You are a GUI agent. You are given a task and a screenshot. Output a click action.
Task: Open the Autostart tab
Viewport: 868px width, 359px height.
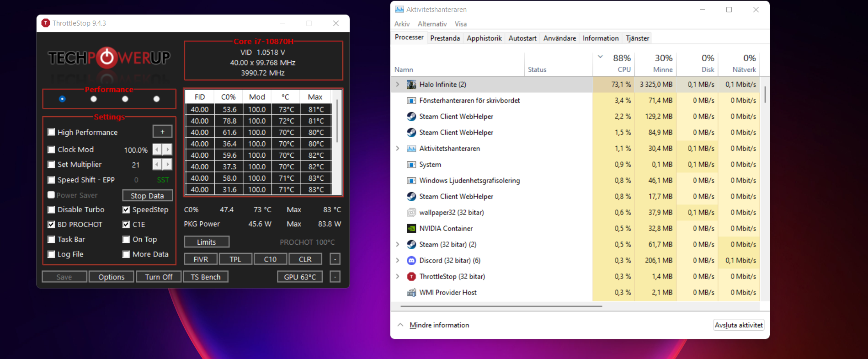click(x=522, y=38)
